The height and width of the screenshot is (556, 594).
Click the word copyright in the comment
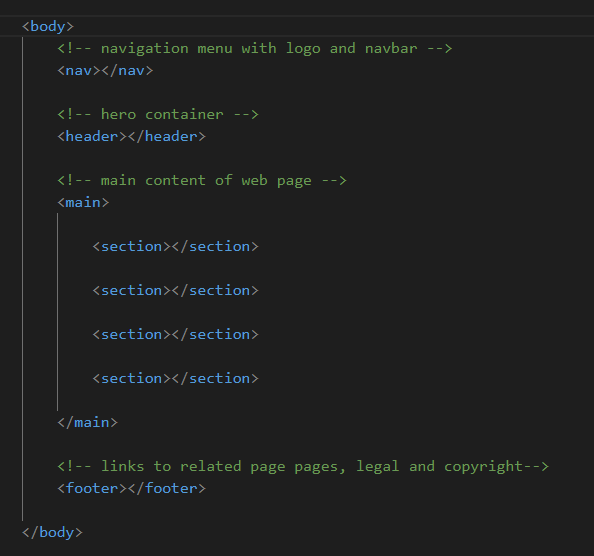click(483, 467)
